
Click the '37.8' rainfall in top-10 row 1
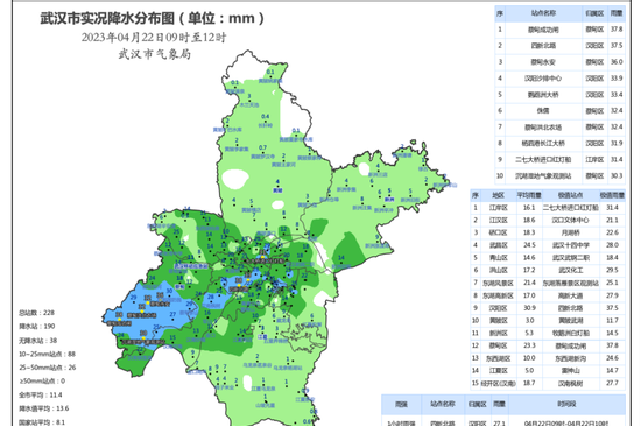(x=617, y=29)
